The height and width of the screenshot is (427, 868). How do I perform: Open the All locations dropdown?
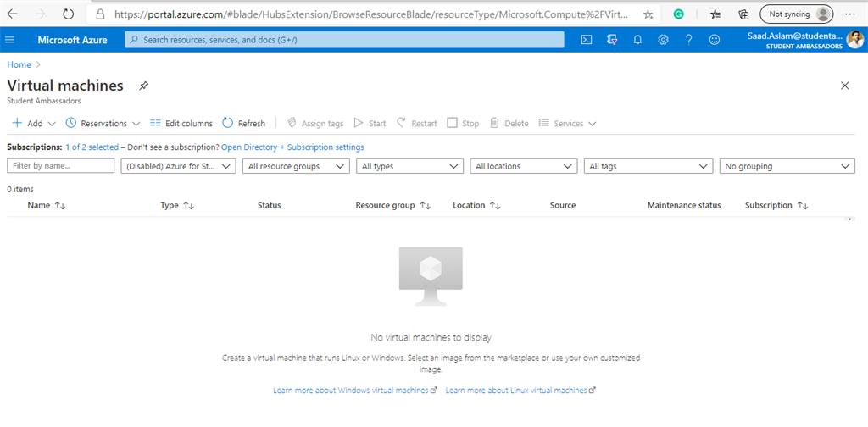click(x=524, y=166)
